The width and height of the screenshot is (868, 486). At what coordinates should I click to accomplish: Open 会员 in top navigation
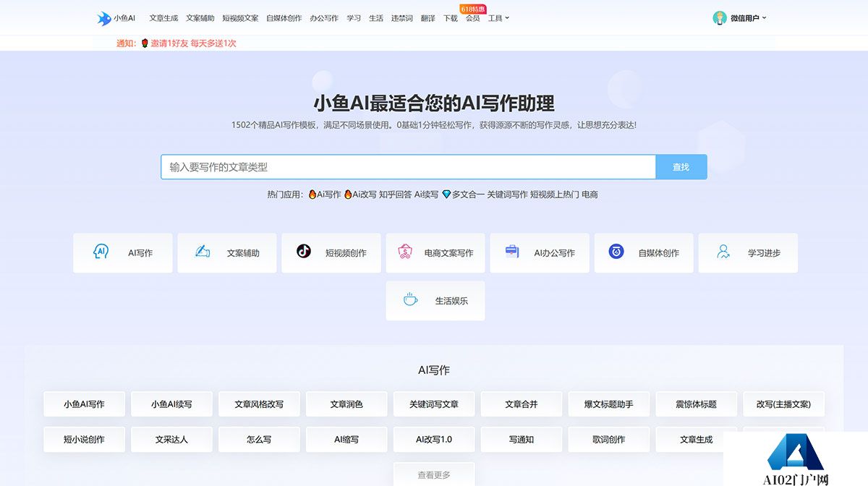pos(472,18)
